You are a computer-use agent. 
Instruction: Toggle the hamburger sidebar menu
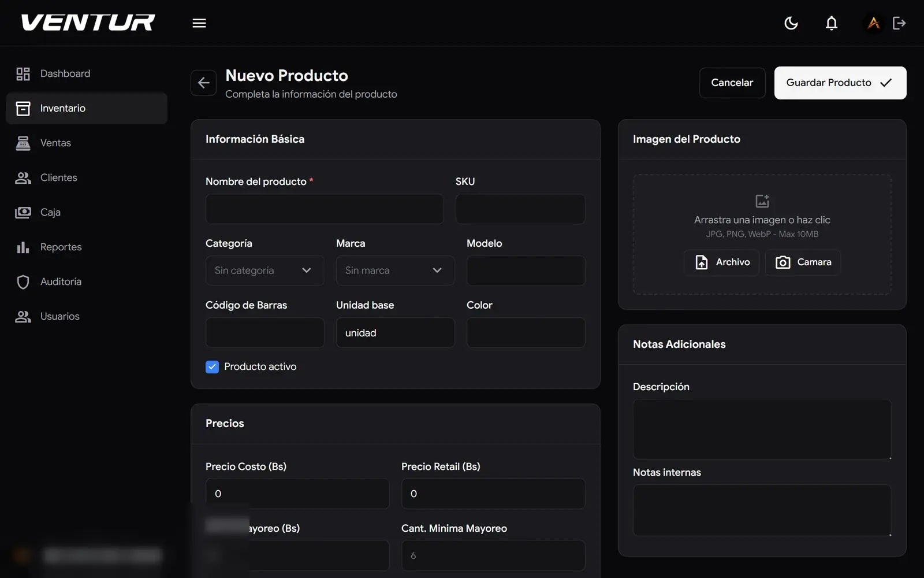[x=199, y=23]
